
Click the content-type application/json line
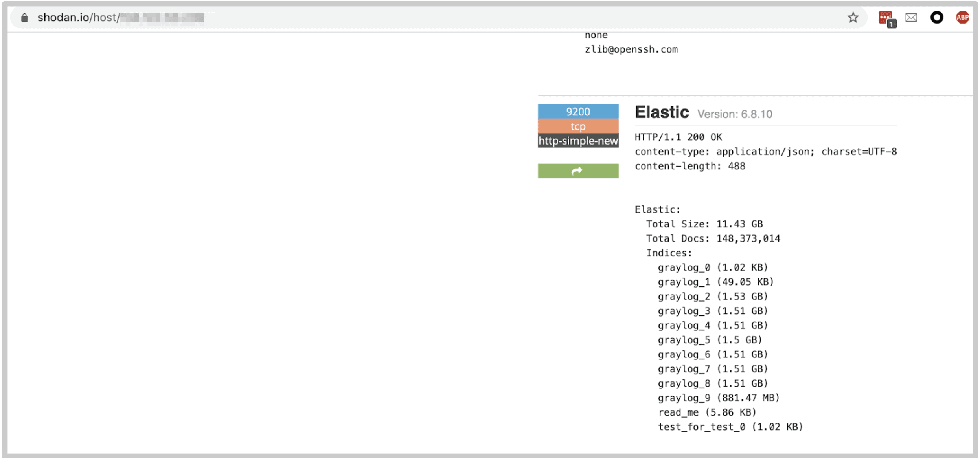pyautogui.click(x=766, y=152)
